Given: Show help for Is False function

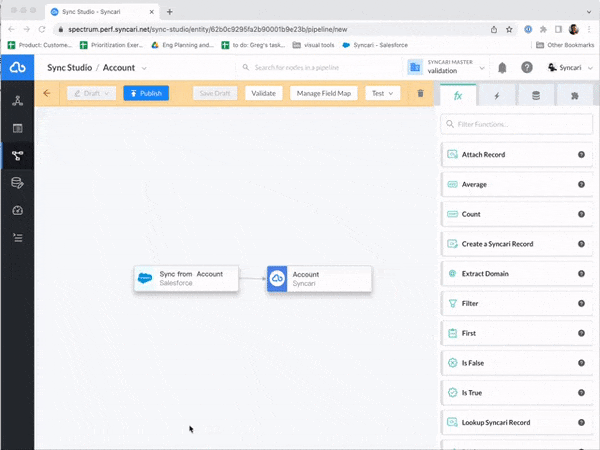Looking at the screenshot, I should click(581, 363).
